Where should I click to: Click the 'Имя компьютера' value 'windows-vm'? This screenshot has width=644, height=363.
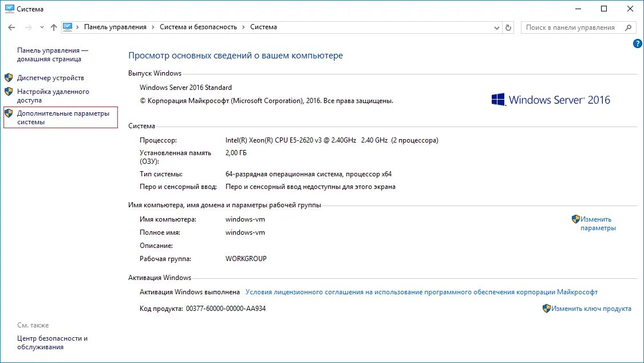tap(245, 219)
